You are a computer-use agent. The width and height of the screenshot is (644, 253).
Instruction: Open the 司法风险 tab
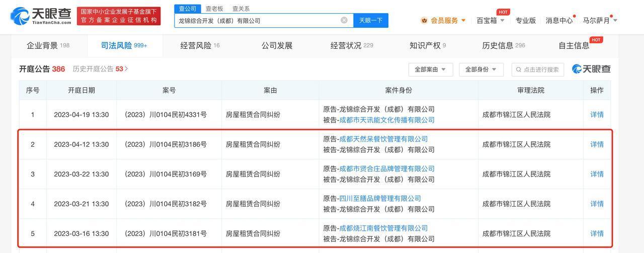[x=124, y=45]
